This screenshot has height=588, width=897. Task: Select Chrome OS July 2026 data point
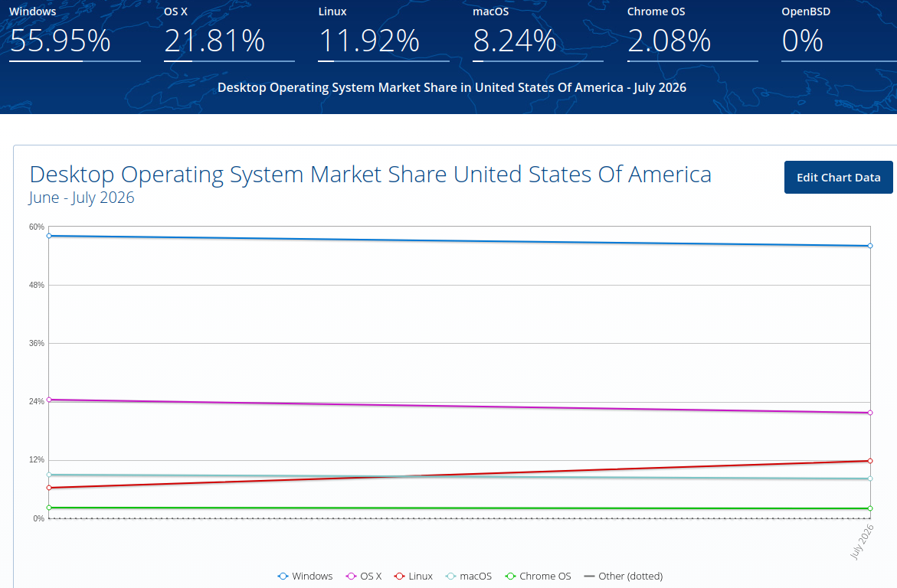tap(870, 508)
